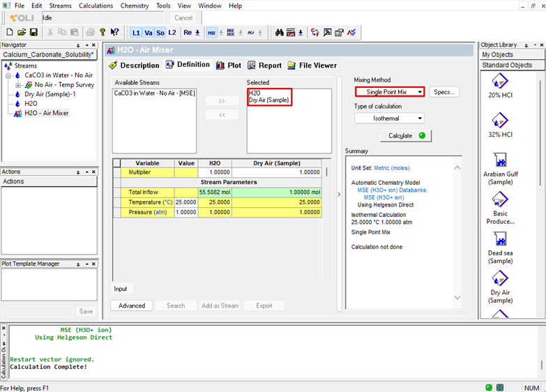
Task: Switch to the Plot tab
Action: (x=229, y=65)
